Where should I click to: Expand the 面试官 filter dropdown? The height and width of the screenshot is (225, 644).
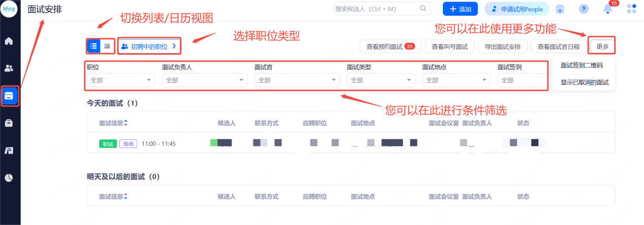click(x=297, y=80)
